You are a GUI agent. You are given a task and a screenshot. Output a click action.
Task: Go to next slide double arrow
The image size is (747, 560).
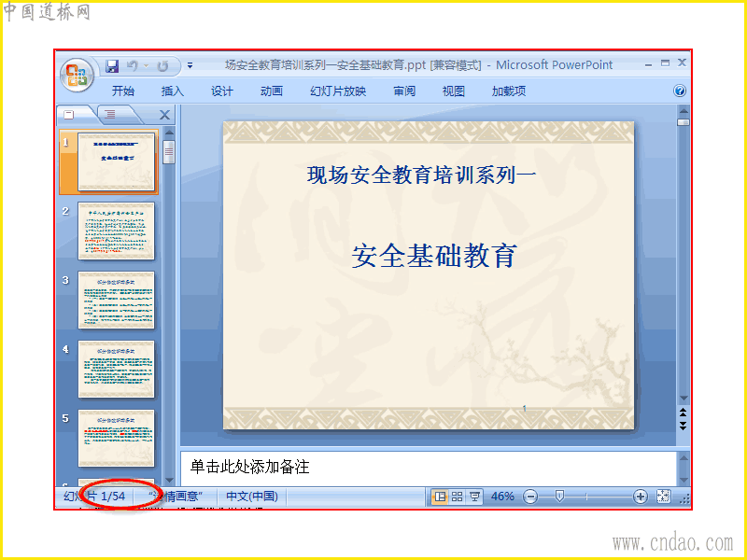click(x=684, y=426)
